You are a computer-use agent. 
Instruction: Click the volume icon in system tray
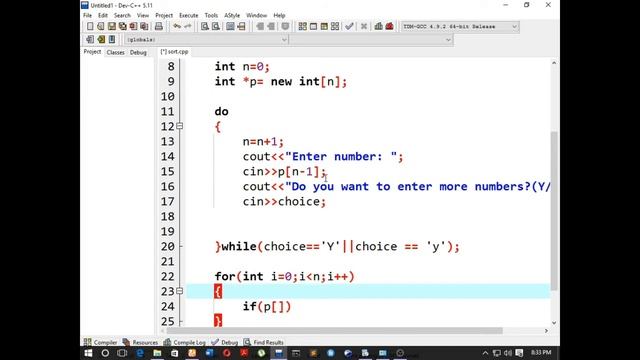(x=508, y=353)
